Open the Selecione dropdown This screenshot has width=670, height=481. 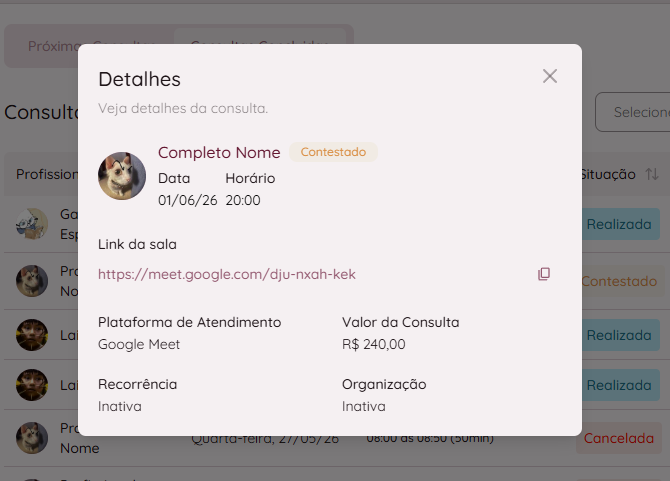tap(633, 112)
